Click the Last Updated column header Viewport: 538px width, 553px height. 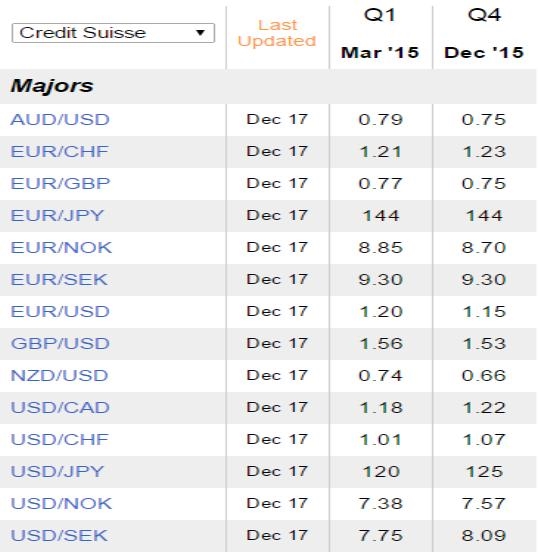(x=277, y=33)
